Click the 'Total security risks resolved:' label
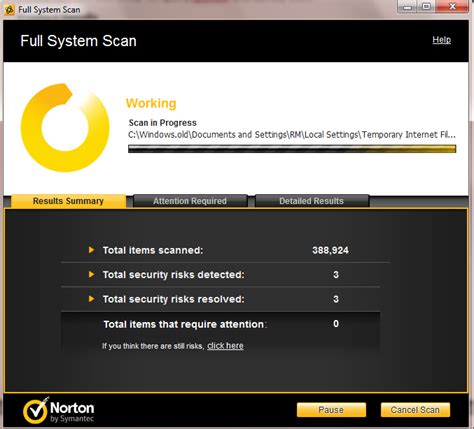The image size is (474, 429). tap(173, 299)
